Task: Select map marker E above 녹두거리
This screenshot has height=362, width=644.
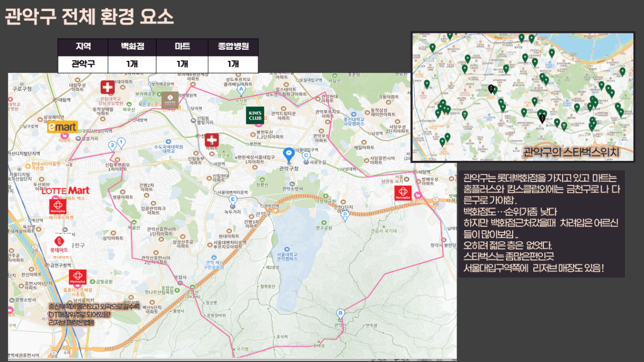Action: point(232,200)
